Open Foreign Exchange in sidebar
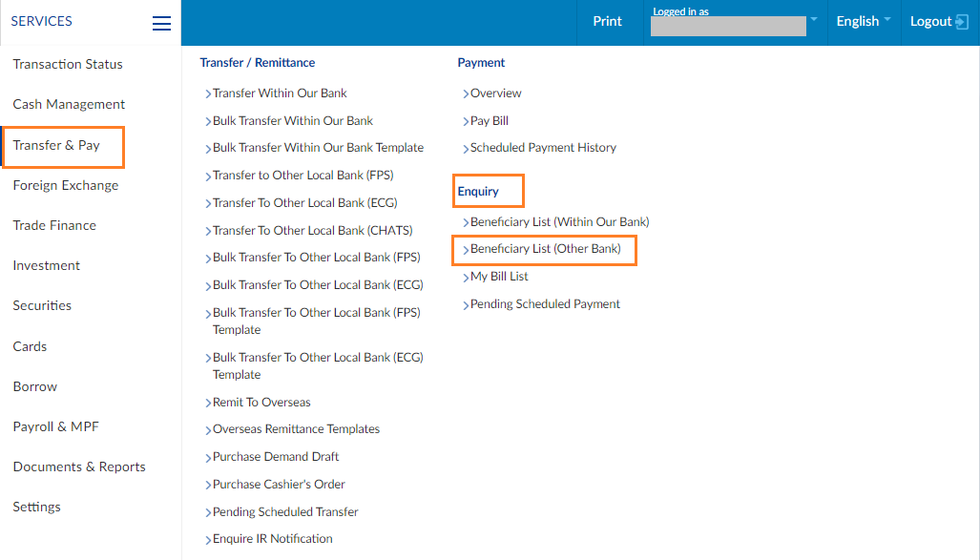Screen dimensions: 980x560 pos(65,185)
